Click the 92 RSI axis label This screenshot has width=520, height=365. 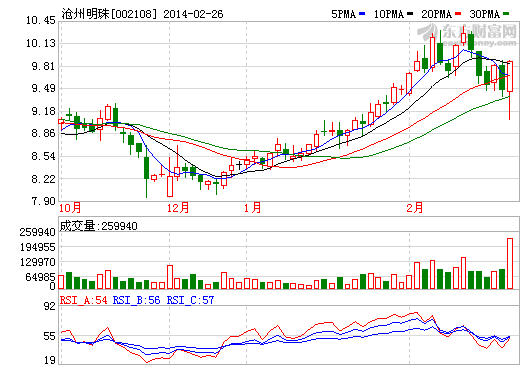(x=50, y=306)
